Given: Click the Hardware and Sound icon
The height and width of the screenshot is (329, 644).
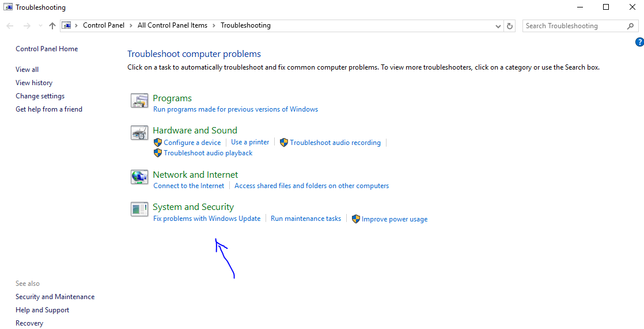Looking at the screenshot, I should (139, 133).
